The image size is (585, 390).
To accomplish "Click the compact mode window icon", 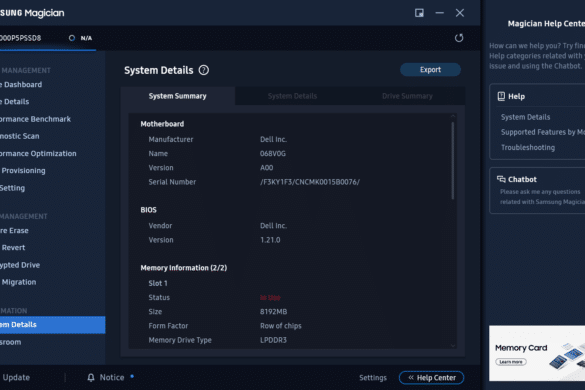I will (x=419, y=13).
